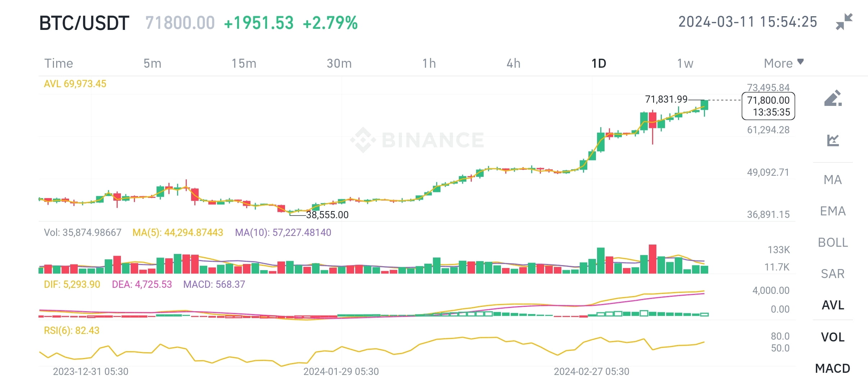Select the 4h timeframe
This screenshot has height=389, width=868.
tap(514, 63)
